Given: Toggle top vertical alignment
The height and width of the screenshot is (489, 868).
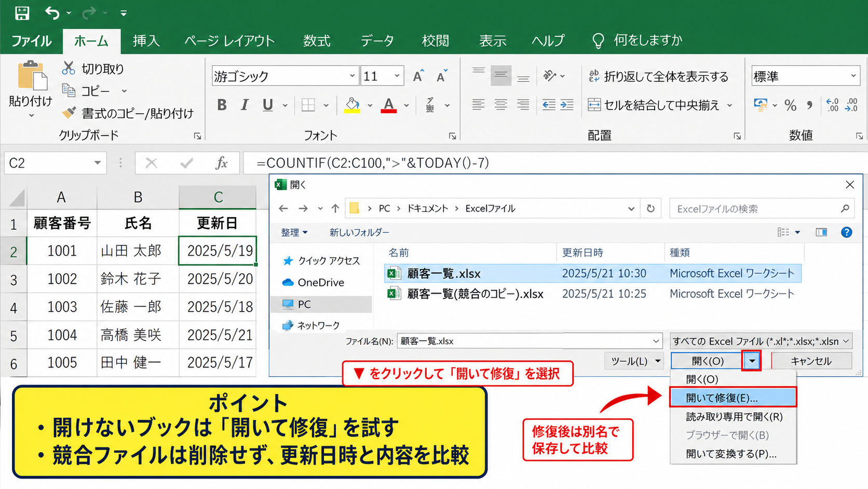Looking at the screenshot, I should tap(479, 70).
